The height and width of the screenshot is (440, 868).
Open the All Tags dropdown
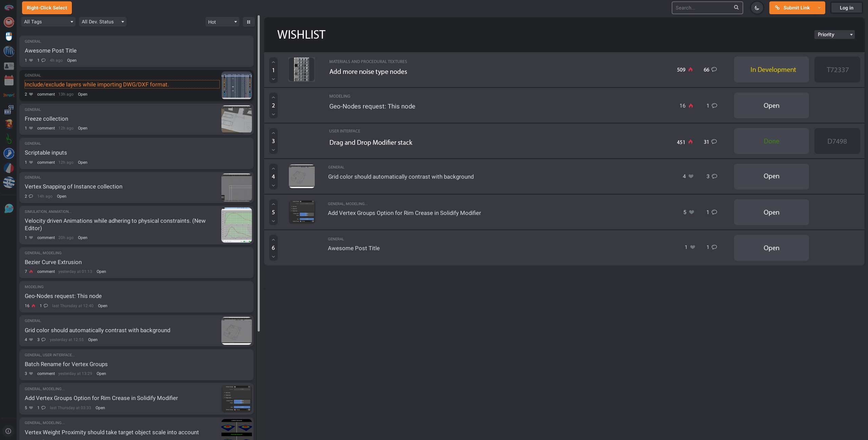(x=48, y=22)
